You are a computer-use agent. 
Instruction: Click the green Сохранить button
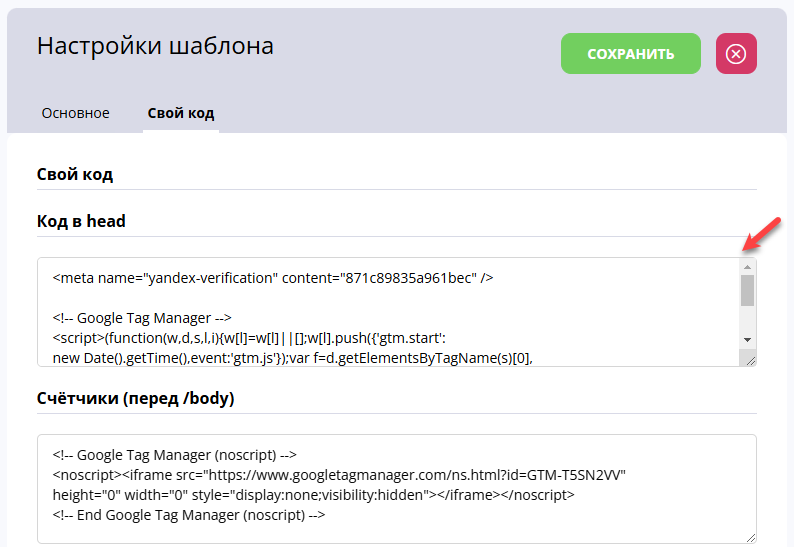[x=630, y=54]
